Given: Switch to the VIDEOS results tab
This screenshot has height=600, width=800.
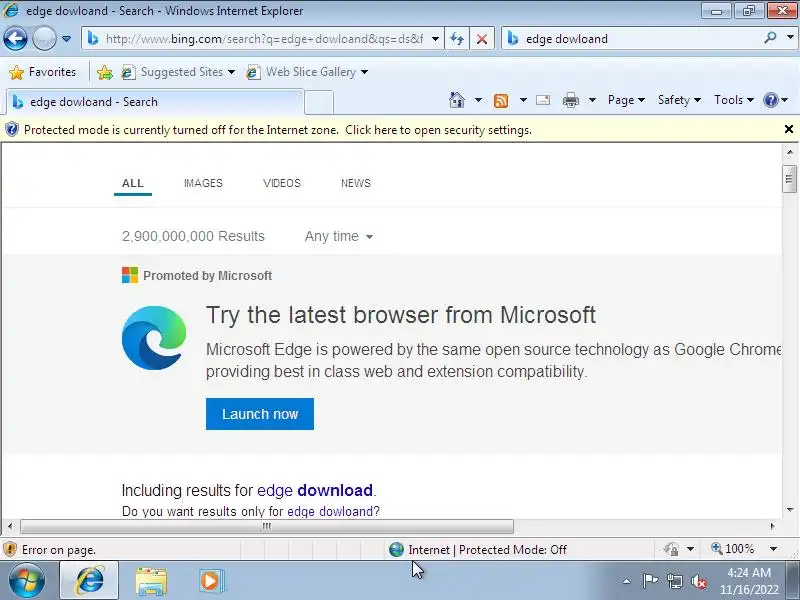Looking at the screenshot, I should (x=282, y=183).
